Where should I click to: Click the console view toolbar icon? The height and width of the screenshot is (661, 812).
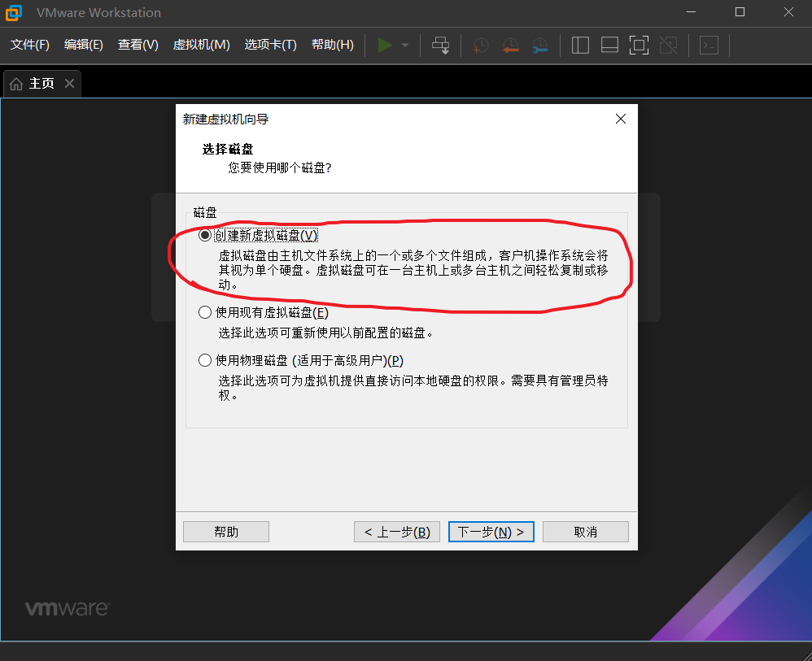pos(709,45)
